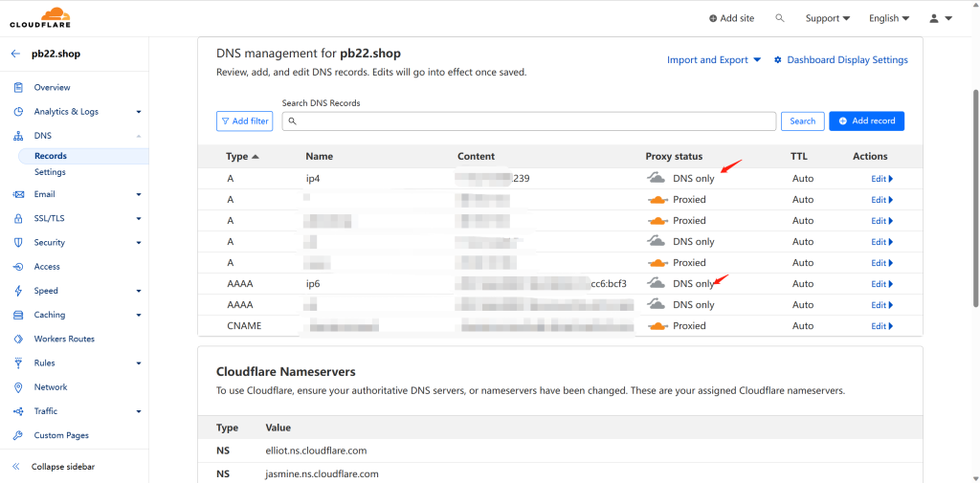Click the Network location pin icon
Screen dimensions: 980x483
click(x=19, y=387)
